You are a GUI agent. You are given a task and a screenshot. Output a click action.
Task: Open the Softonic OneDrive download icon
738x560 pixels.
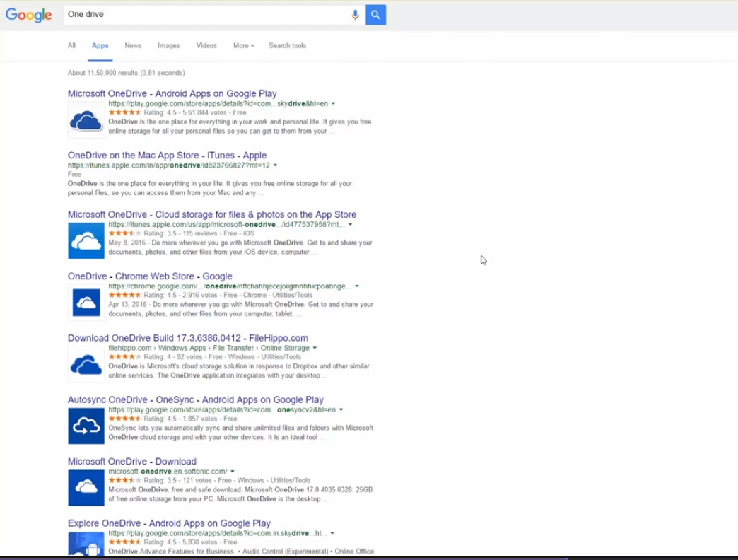86,488
